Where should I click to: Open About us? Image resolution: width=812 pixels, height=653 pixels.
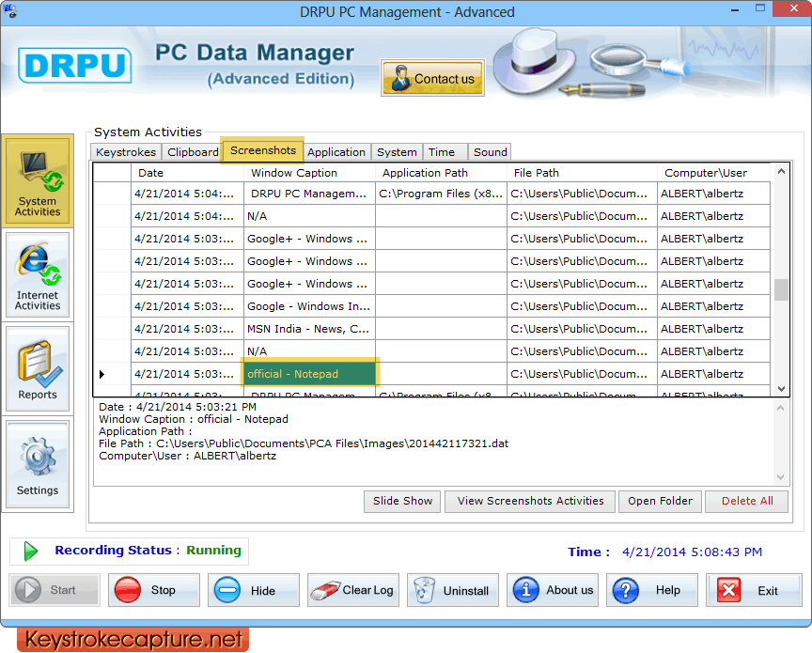(x=552, y=590)
